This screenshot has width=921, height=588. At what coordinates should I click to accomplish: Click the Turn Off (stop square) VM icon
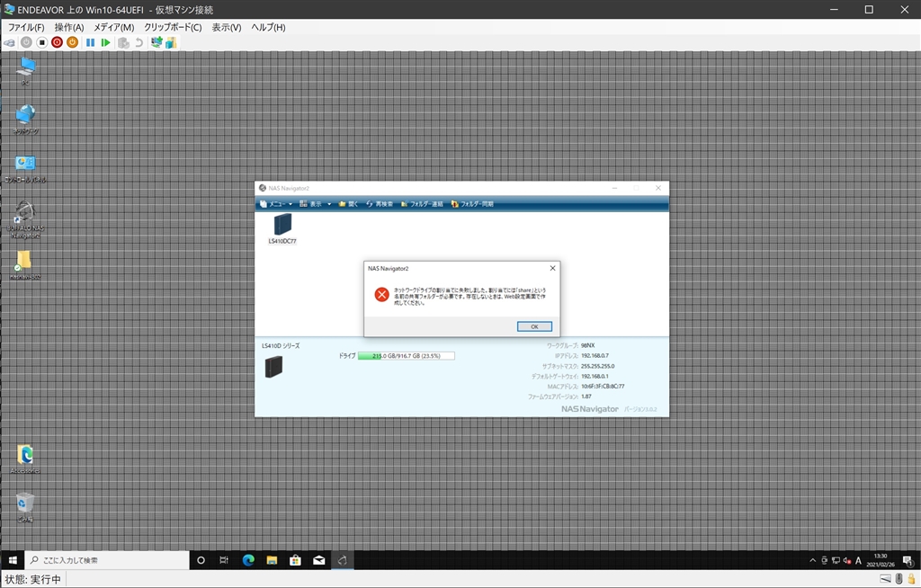coord(41,42)
